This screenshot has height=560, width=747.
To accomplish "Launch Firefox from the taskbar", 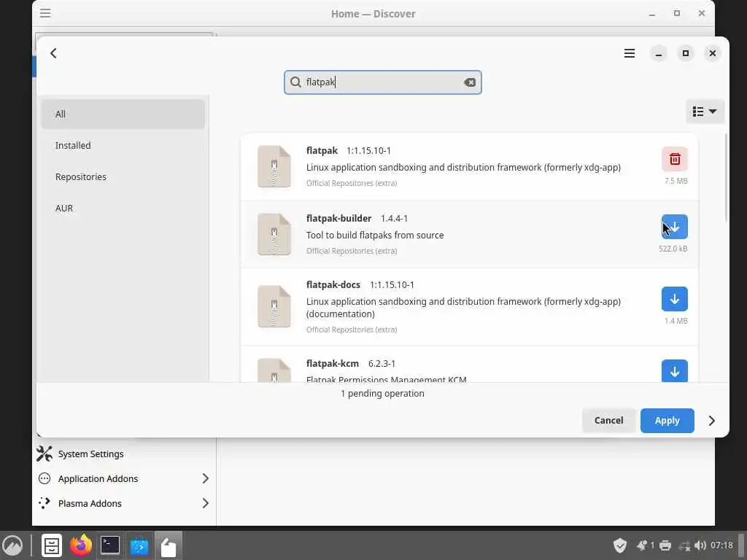I will [81, 545].
